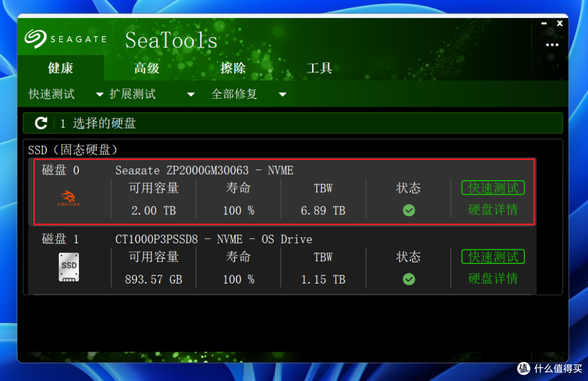Click 快速测试 in the toolbar
The image size is (588, 381).
tap(52, 94)
